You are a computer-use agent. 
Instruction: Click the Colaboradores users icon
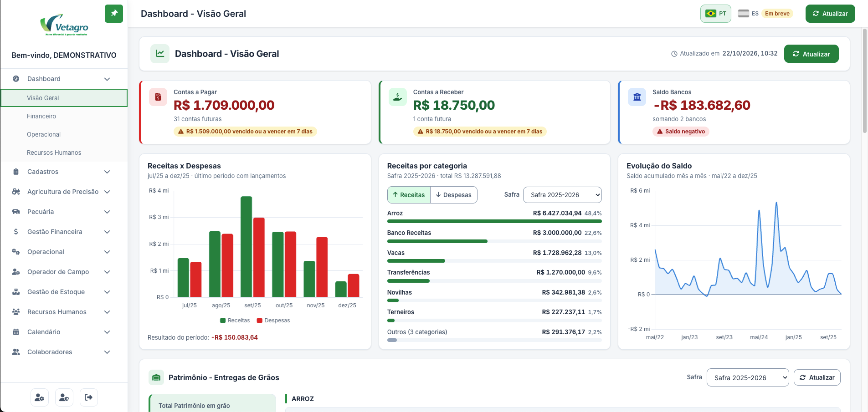(16, 352)
